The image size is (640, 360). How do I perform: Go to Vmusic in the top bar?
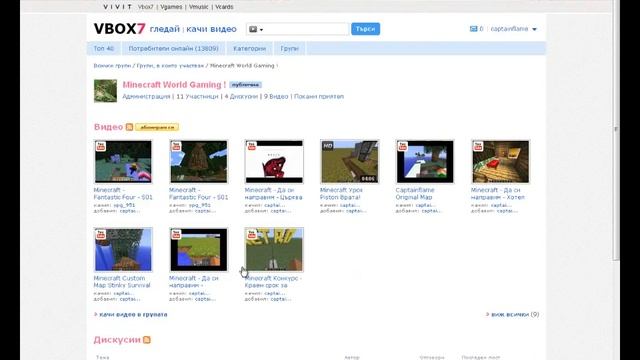tap(199, 7)
